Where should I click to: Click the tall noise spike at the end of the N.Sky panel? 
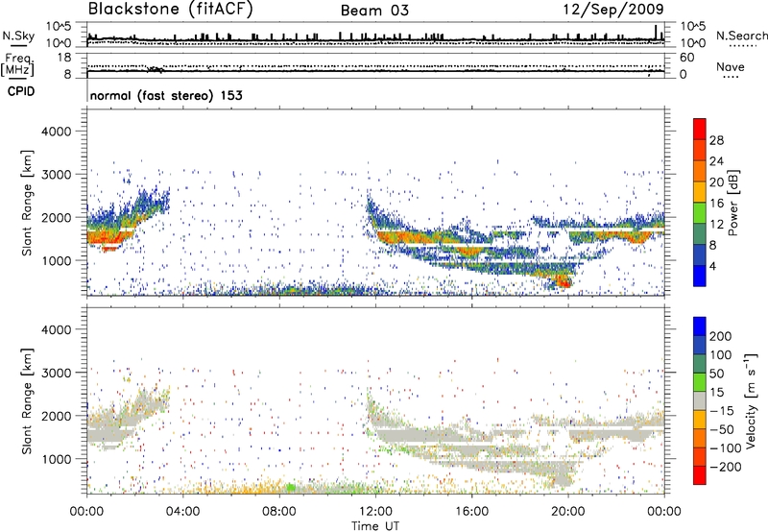pyautogui.click(x=657, y=33)
